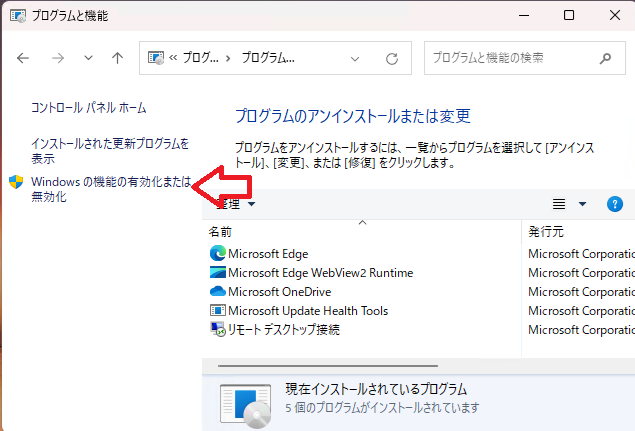This screenshot has height=431, width=635.
Task: Click the Microsoft Edge program icon
Action: click(x=217, y=254)
